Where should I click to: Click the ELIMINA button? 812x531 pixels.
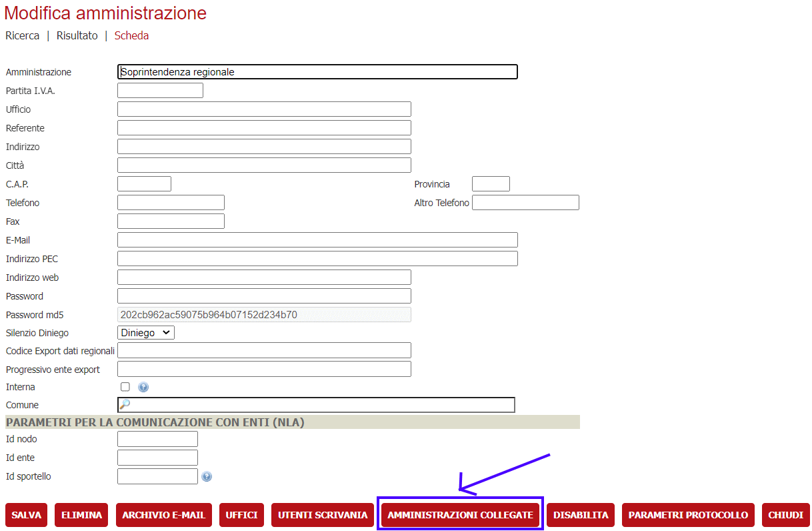tap(81, 514)
